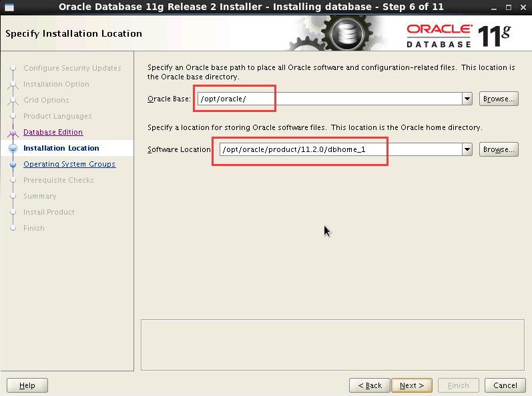Click the Prerequisite Checks step label
The height and width of the screenshot is (396, 532).
tap(58, 180)
